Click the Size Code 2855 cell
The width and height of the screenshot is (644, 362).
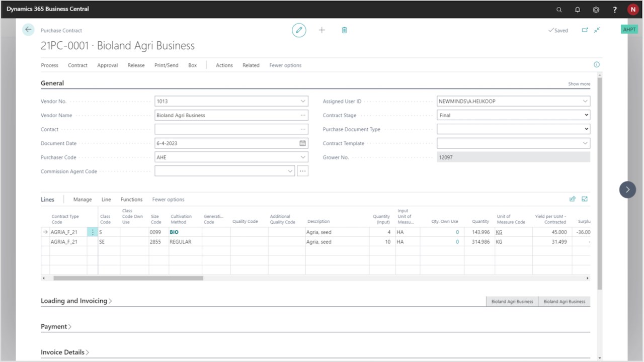[158, 242]
